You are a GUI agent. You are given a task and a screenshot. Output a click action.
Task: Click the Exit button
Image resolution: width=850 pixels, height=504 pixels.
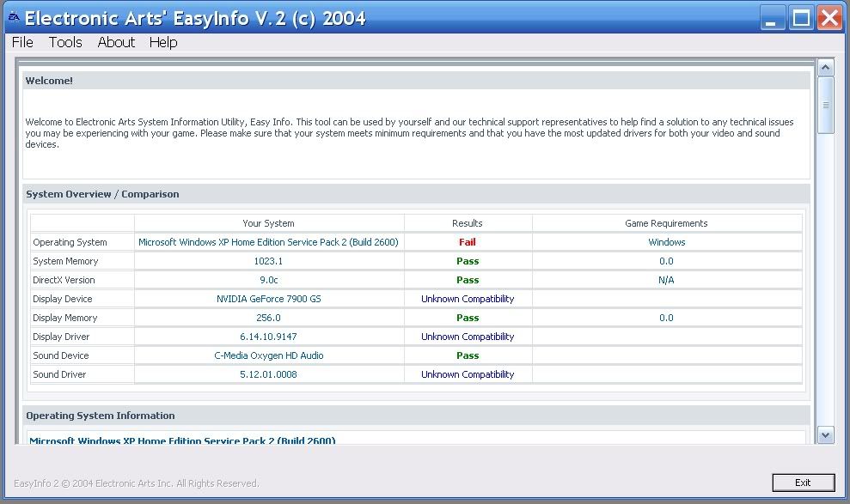(x=804, y=483)
